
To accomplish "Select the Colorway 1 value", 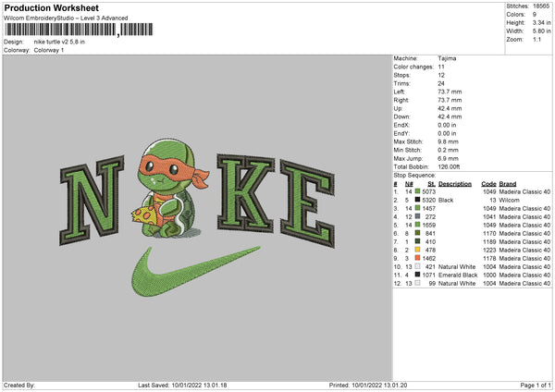I will click(49, 50).
